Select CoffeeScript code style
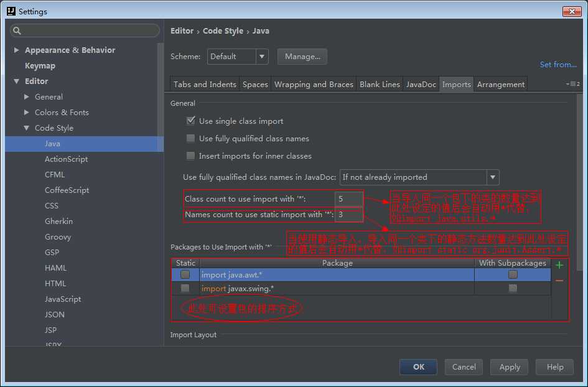This screenshot has height=387, width=588. (x=67, y=190)
